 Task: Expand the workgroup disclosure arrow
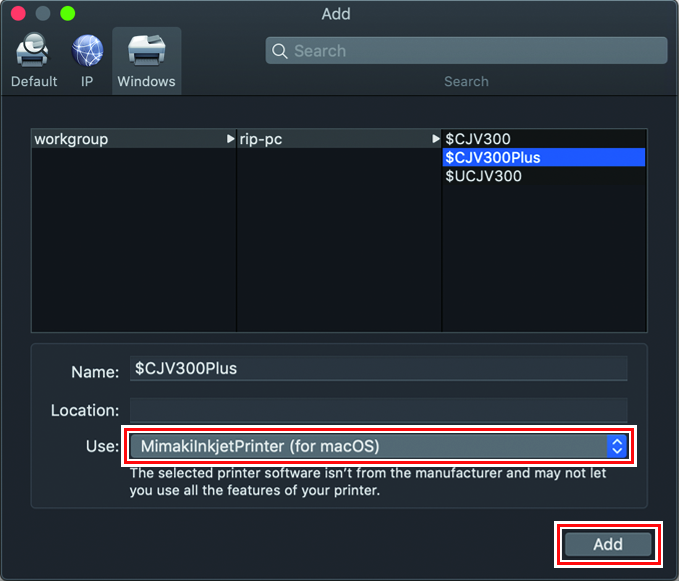pyautogui.click(x=230, y=139)
